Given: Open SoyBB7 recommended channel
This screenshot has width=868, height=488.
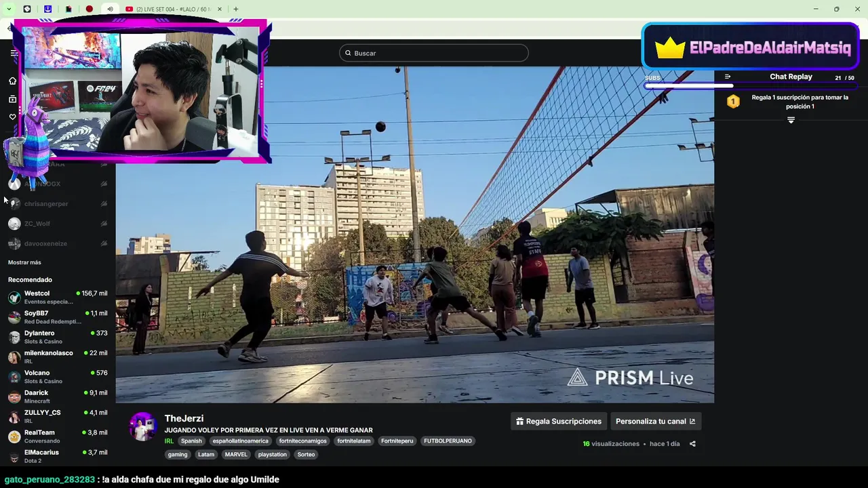Looking at the screenshot, I should click(x=58, y=317).
